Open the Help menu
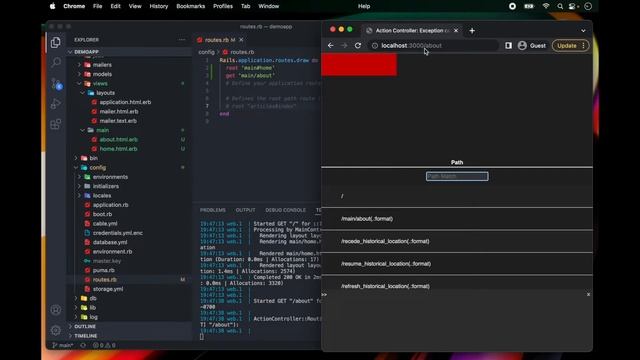The image size is (640, 360). coord(364,6)
